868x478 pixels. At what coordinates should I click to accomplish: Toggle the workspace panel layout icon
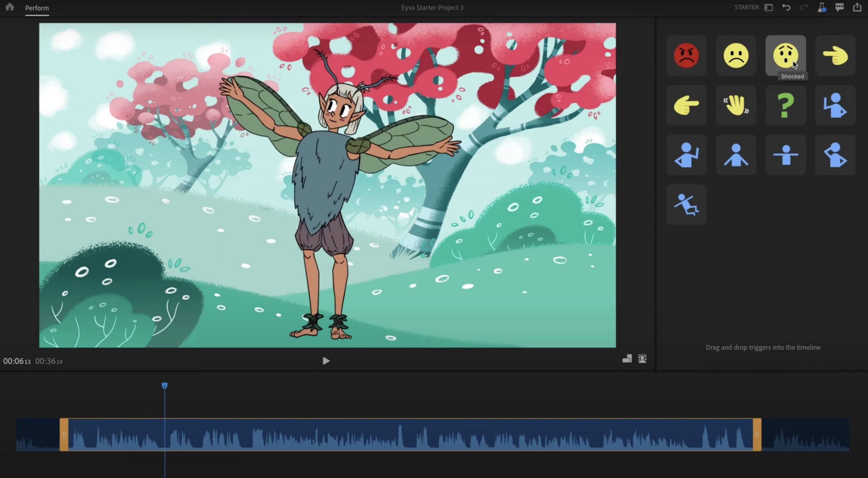tap(769, 7)
